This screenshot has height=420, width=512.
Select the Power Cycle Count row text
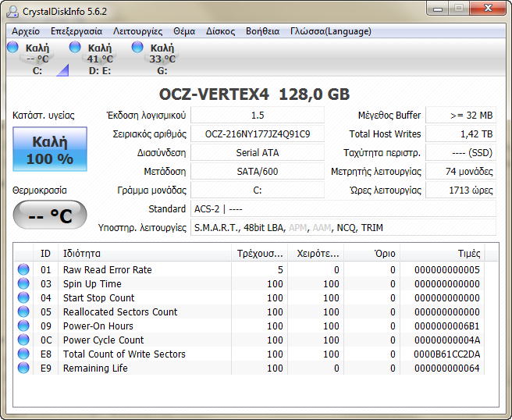(103, 340)
